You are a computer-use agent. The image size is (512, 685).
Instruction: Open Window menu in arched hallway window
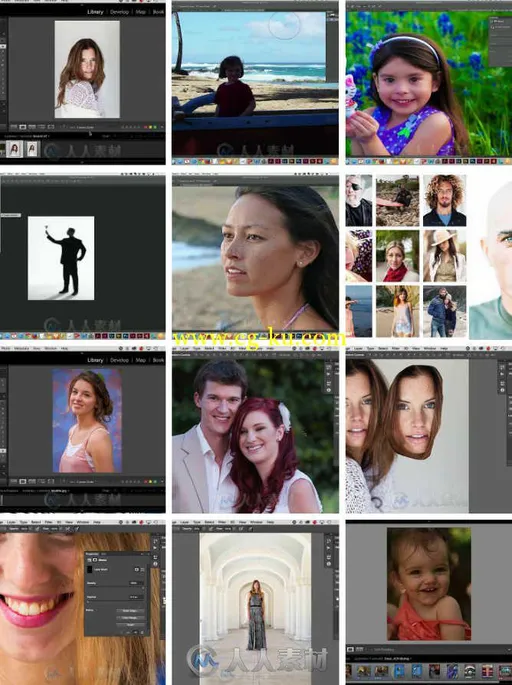pyautogui.click(x=256, y=522)
